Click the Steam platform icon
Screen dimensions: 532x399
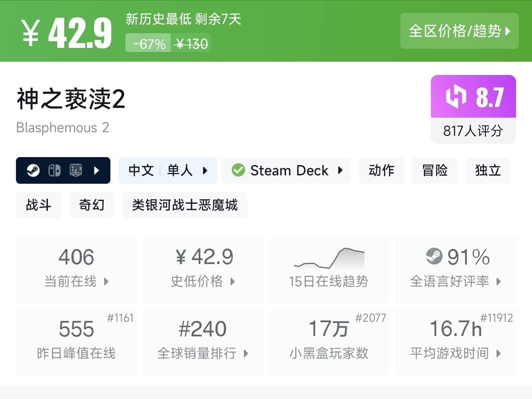(x=33, y=170)
